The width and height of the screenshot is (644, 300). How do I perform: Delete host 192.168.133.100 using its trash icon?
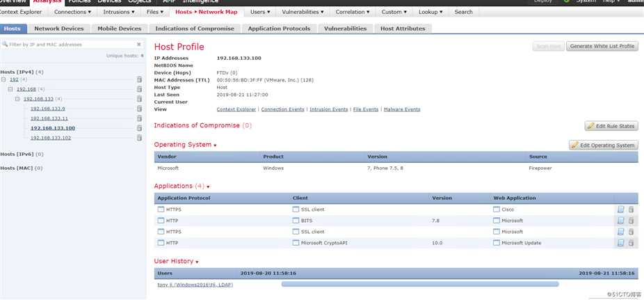(139, 128)
